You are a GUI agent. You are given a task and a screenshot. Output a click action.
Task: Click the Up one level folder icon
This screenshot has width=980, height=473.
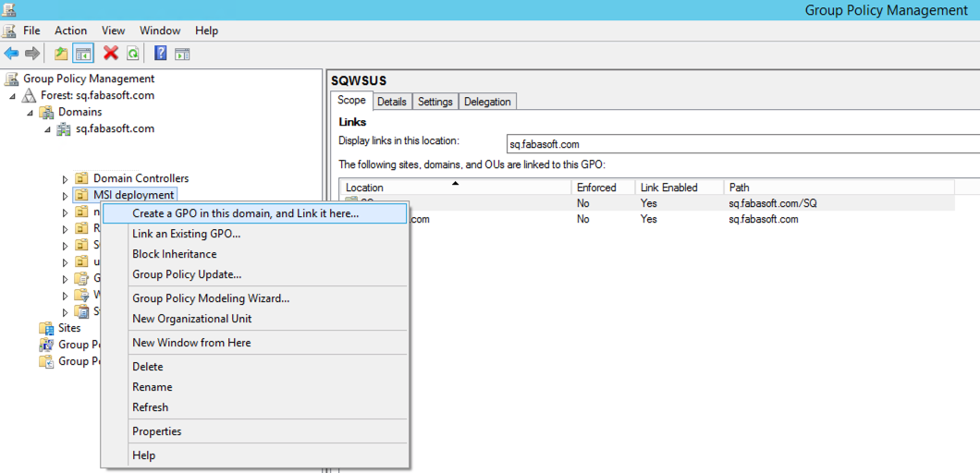(x=61, y=54)
